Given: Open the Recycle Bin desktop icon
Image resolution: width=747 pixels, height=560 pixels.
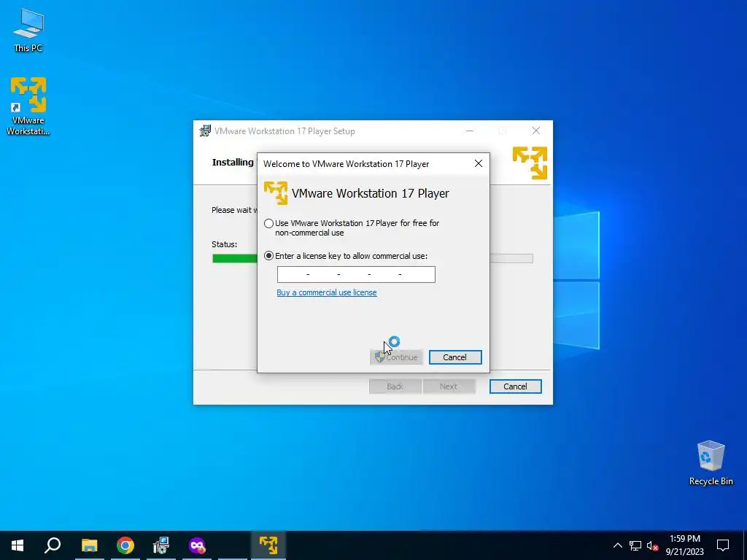Looking at the screenshot, I should pos(711,463).
